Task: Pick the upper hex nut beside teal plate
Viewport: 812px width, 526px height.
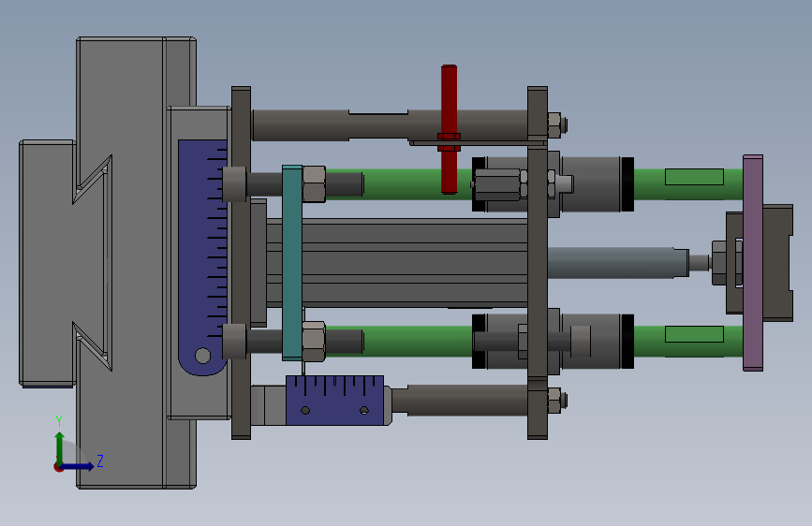Action: click(314, 183)
